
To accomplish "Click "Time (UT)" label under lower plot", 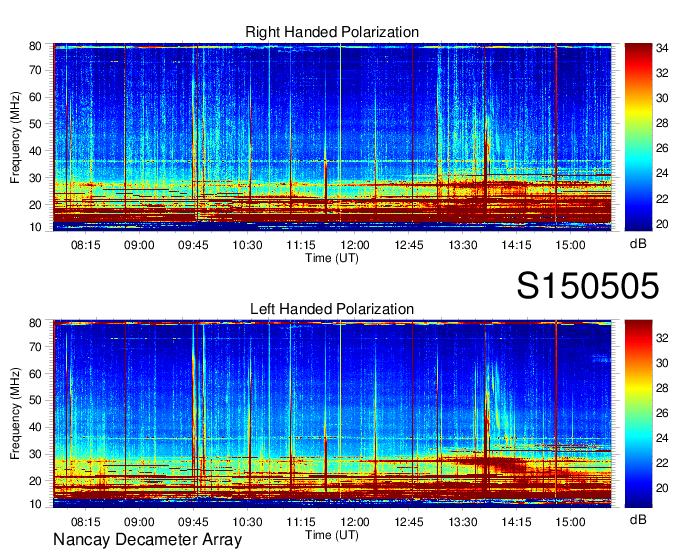I will coord(332,535).
